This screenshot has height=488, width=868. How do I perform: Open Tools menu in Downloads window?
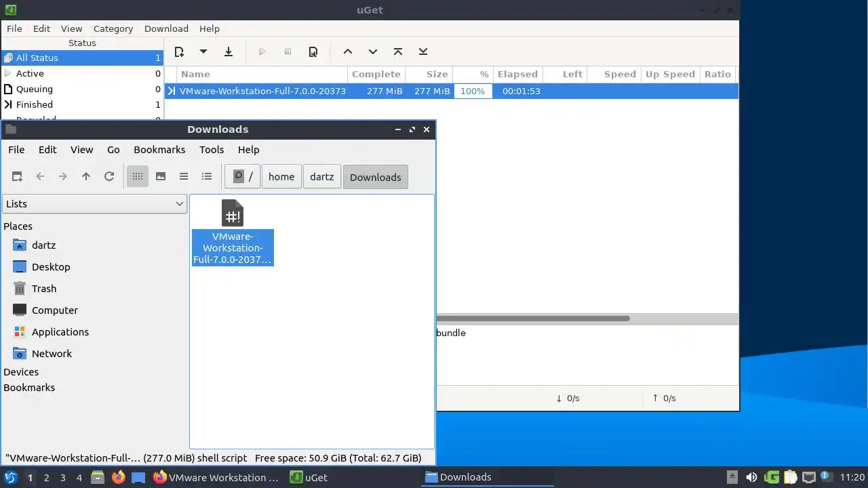point(212,149)
